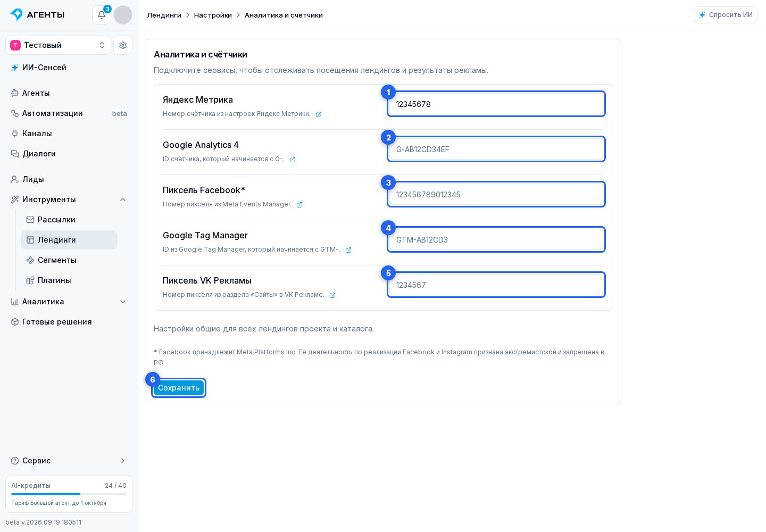Image resolution: width=766 pixels, height=532 pixels.
Task: Click the ИИ-Сенсей sparkle icon
Action: (15, 68)
